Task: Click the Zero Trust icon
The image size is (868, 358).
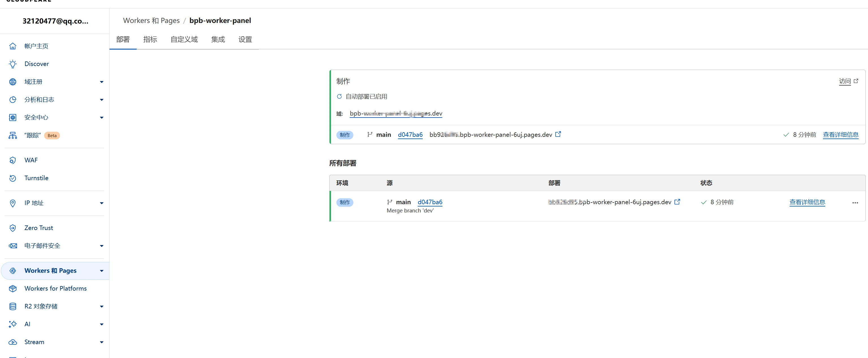Action: 12,228
